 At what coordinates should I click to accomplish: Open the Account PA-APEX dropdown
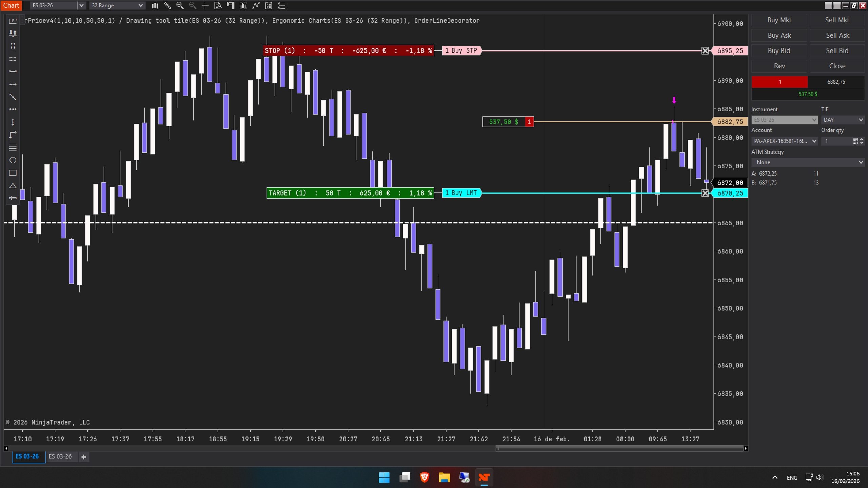coord(785,141)
